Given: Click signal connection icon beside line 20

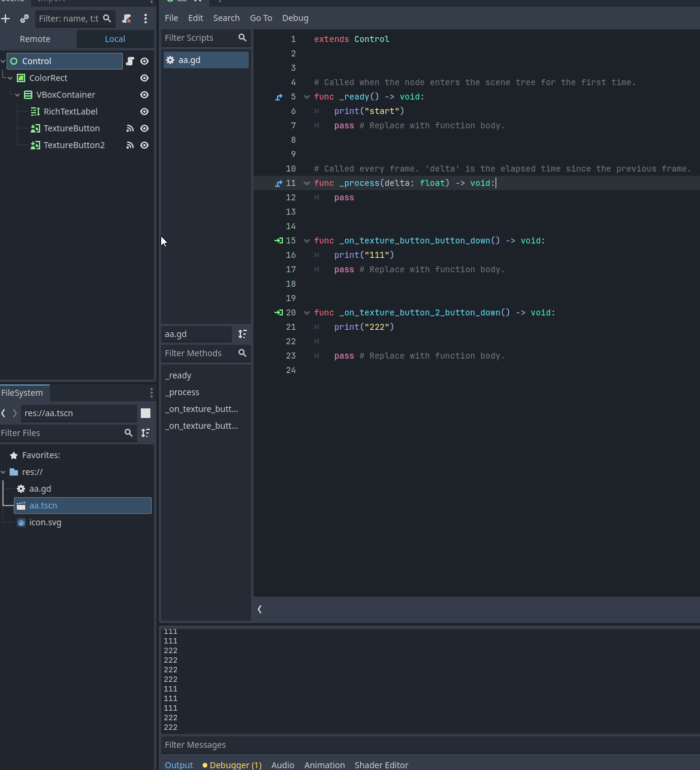Looking at the screenshot, I should [x=279, y=312].
